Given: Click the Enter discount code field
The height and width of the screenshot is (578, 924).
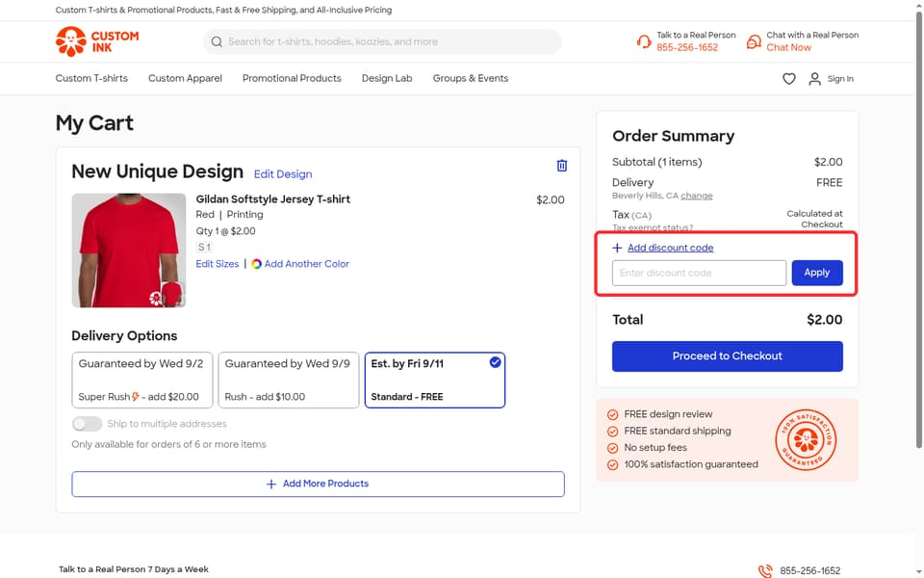Looking at the screenshot, I should tap(699, 273).
